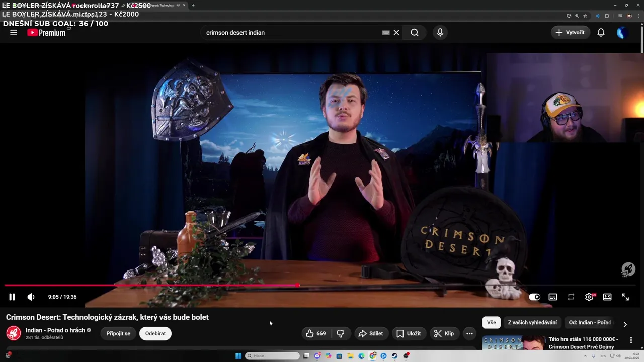Open the browser zoom indicator icon
This screenshot has width=644, height=362.
click(x=577, y=16)
